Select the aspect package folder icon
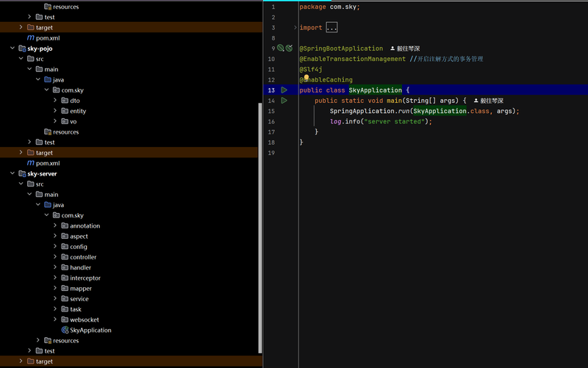Image resolution: width=588 pixels, height=368 pixels. [x=65, y=236]
